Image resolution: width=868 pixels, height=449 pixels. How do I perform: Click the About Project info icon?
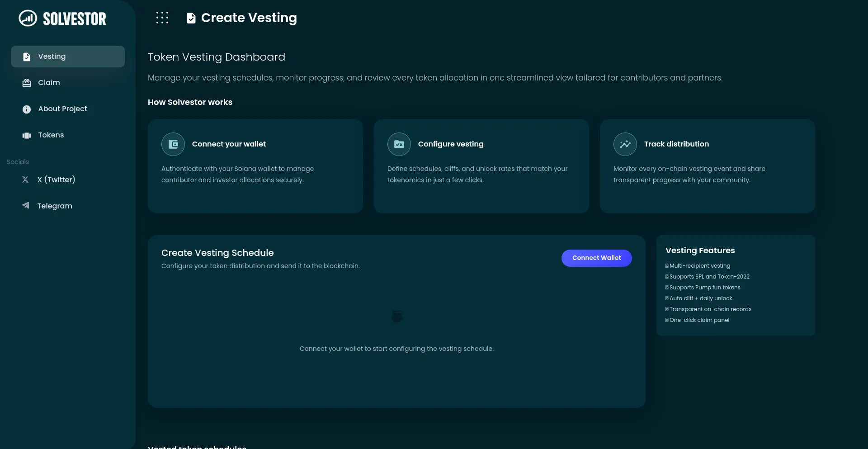pyautogui.click(x=27, y=109)
